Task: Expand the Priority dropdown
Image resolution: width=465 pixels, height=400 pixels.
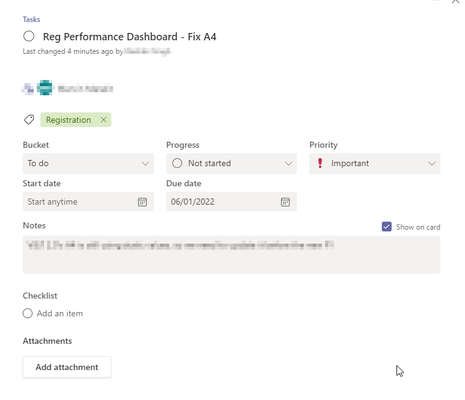Action: click(x=375, y=163)
